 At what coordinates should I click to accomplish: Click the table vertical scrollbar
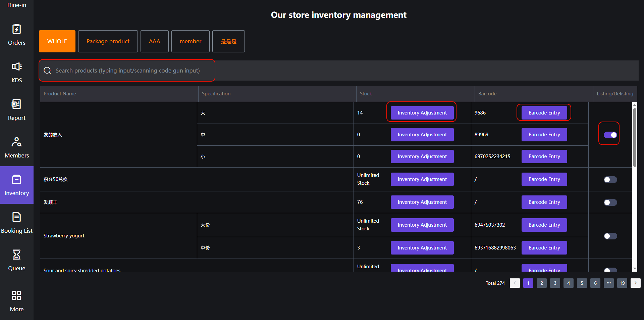click(635, 138)
